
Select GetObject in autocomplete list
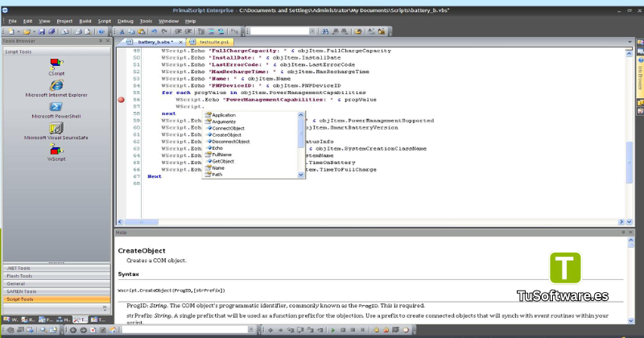pos(223,162)
